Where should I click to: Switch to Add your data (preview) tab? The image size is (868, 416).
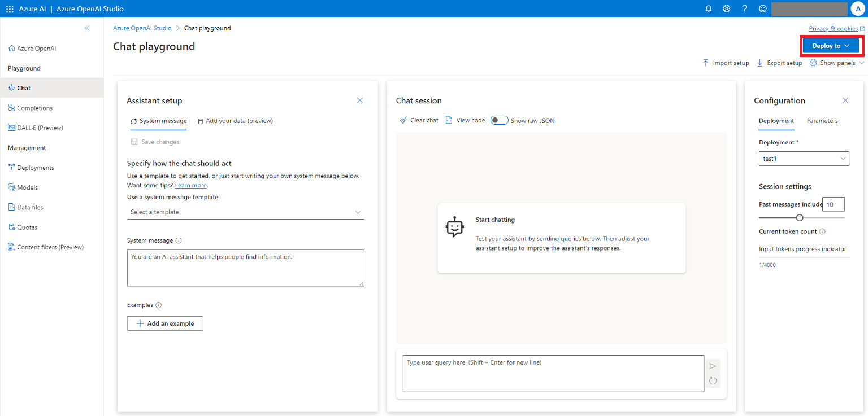(235, 121)
